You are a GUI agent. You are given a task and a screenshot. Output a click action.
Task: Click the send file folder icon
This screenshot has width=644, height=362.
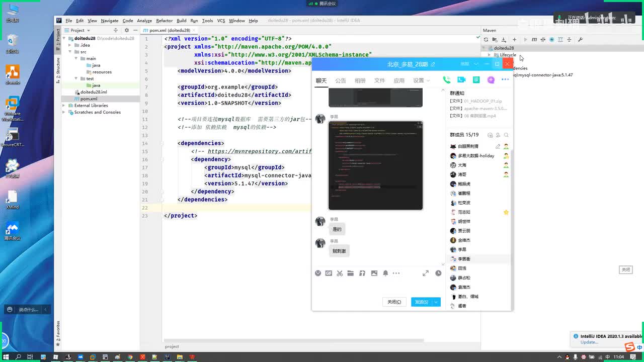click(351, 273)
